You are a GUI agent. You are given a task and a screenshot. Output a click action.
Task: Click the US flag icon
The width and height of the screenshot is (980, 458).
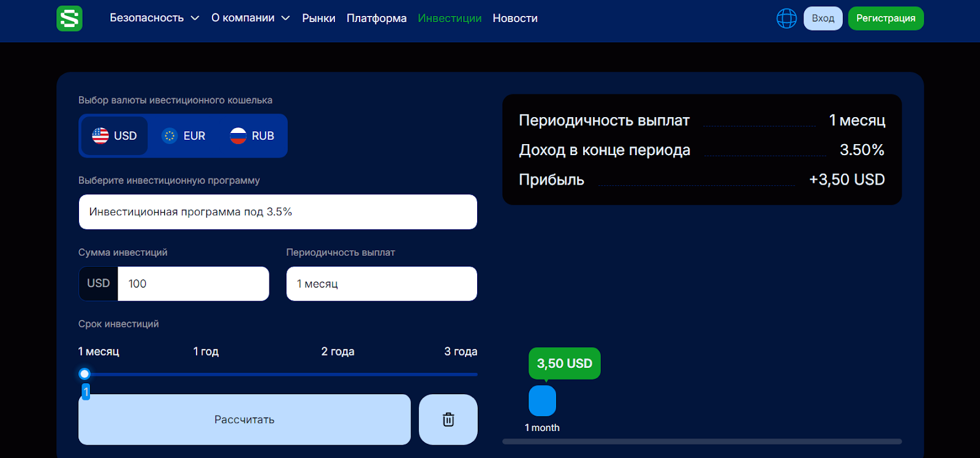tap(100, 135)
